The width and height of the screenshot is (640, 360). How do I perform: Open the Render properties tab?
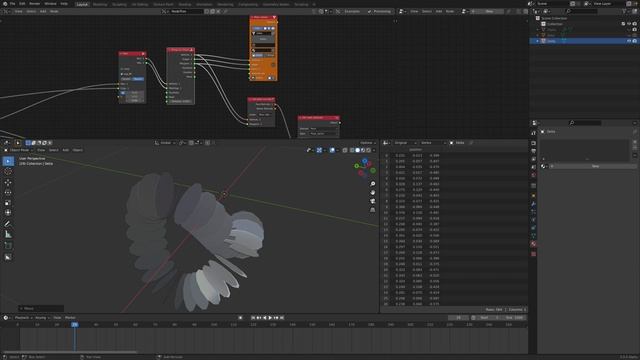[x=533, y=143]
